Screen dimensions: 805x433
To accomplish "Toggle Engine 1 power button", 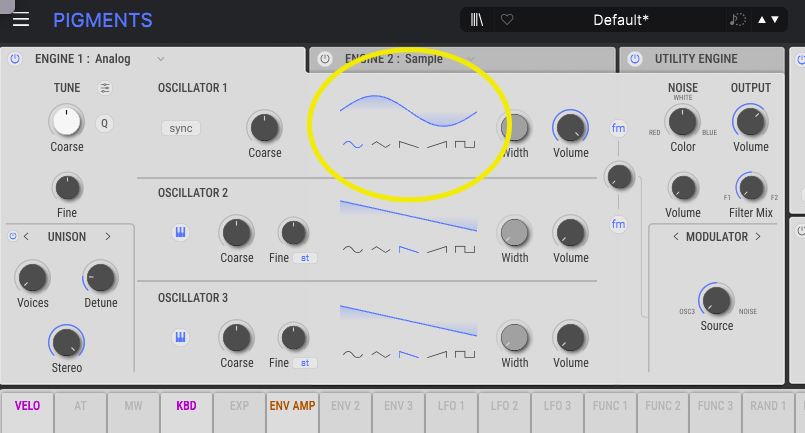I will (15, 59).
